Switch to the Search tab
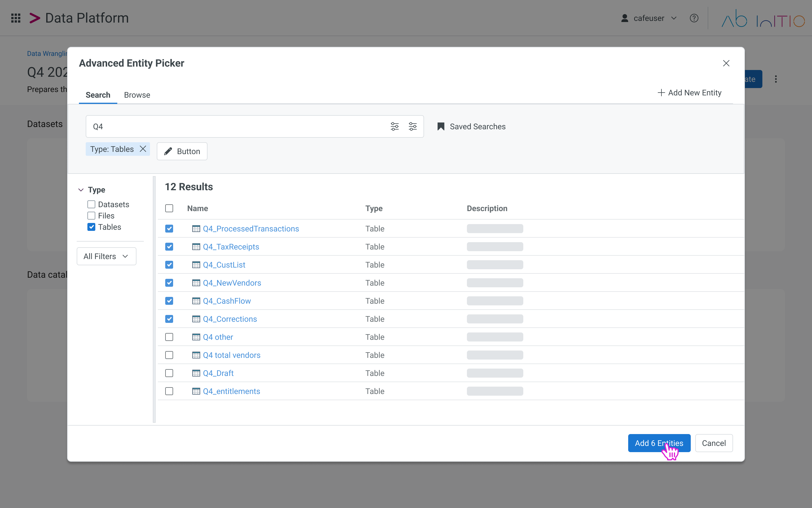This screenshot has height=508, width=812. click(98, 95)
